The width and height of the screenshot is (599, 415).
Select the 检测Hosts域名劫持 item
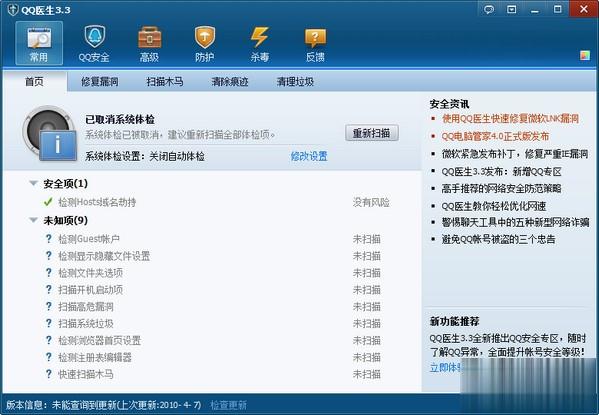click(x=97, y=202)
